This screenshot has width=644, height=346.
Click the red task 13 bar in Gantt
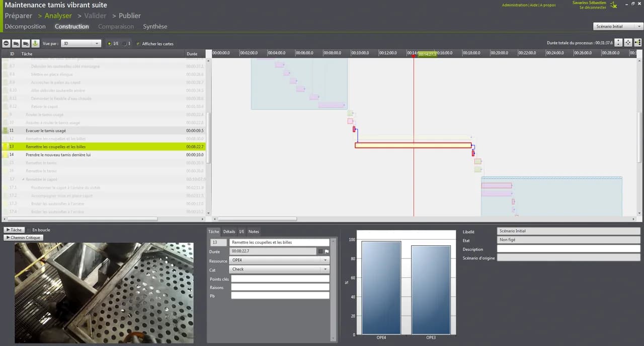413,145
